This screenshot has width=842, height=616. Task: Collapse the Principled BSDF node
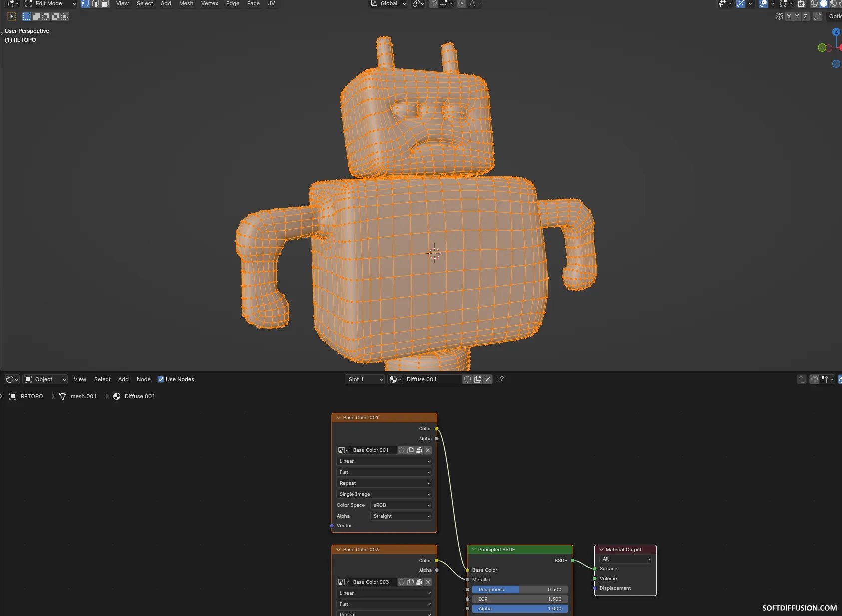tap(474, 550)
